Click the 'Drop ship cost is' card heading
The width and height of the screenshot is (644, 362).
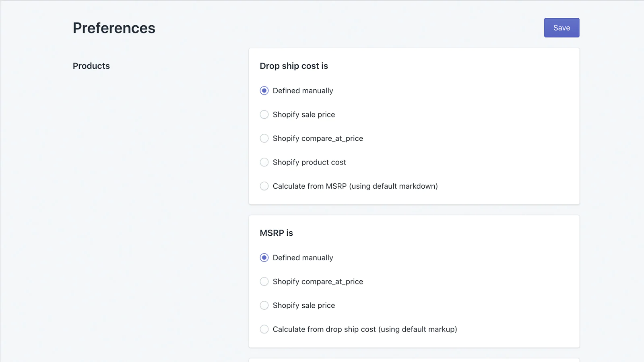coord(294,66)
